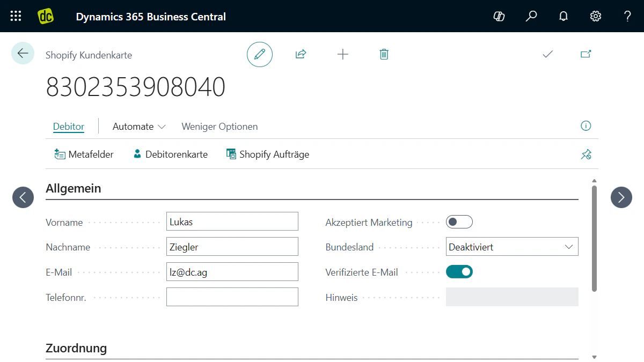The height and width of the screenshot is (362, 644).
Task: Open the settings gear
Action: click(x=596, y=16)
